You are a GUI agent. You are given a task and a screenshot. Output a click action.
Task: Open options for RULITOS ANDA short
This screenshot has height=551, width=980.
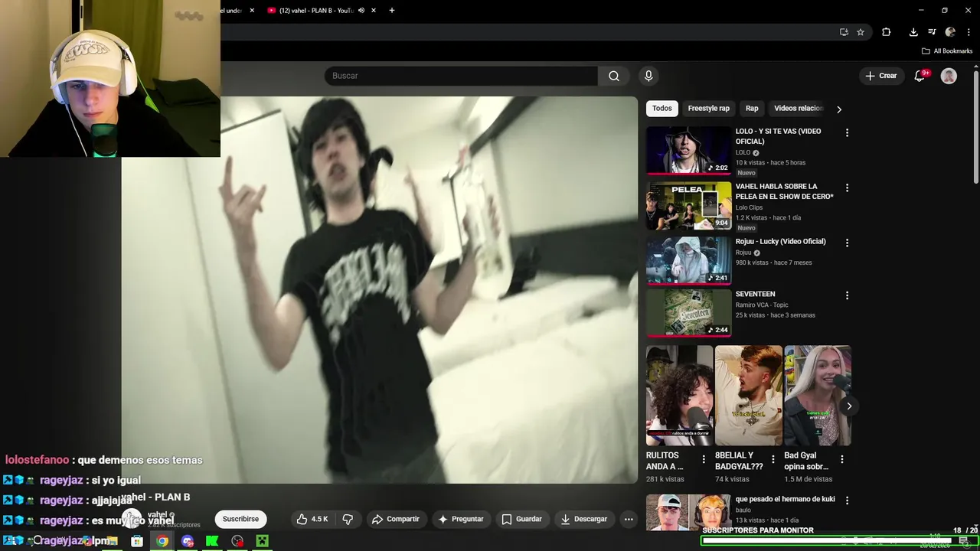coord(704,460)
